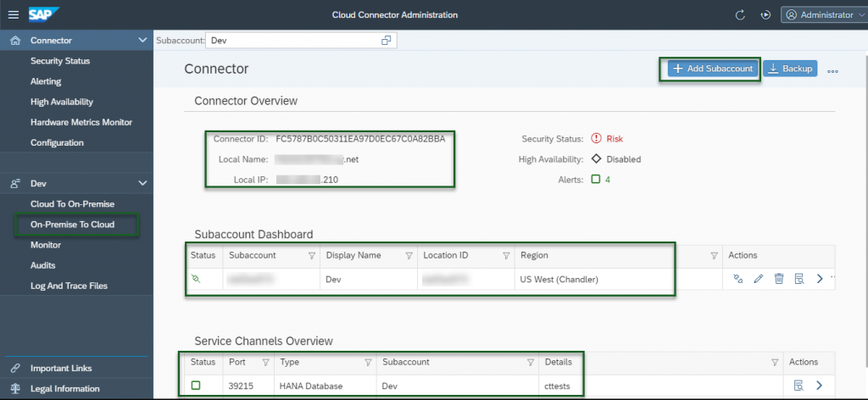868x400 pixels.
Task: Click the Backup button
Action: tap(791, 69)
